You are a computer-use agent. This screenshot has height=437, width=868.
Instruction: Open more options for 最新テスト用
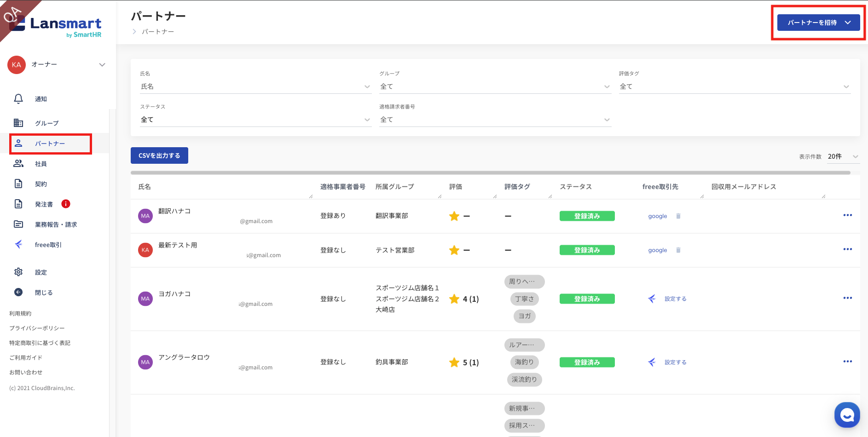[x=848, y=249]
